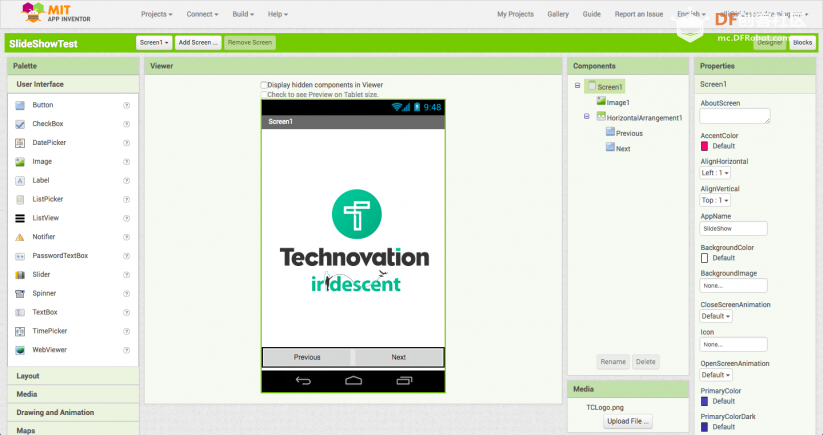Click the Add Screen button
Screen dimensions: 823x435
coord(198,43)
